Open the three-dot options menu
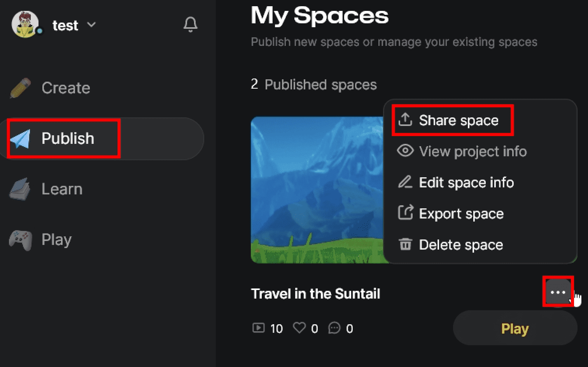The width and height of the screenshot is (588, 367). 558,292
